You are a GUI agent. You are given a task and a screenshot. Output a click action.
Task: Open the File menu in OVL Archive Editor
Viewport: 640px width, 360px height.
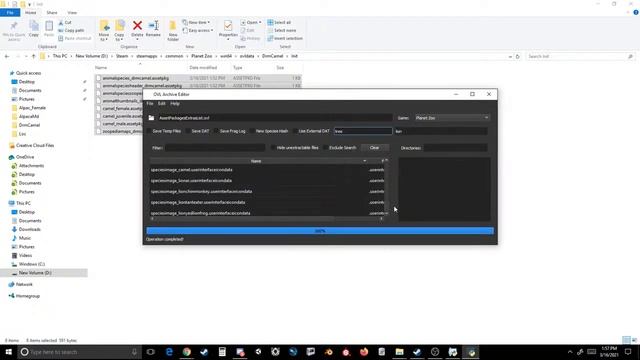click(x=150, y=104)
